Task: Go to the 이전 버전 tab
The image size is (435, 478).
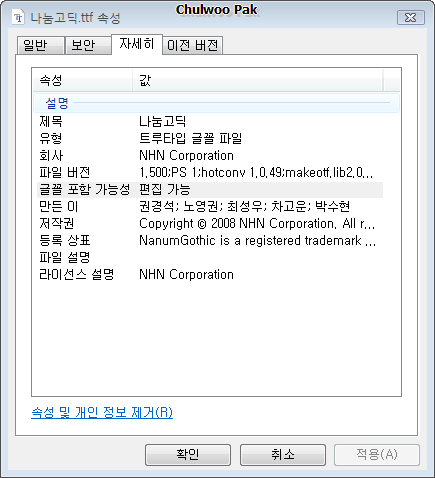Action: 193,45
